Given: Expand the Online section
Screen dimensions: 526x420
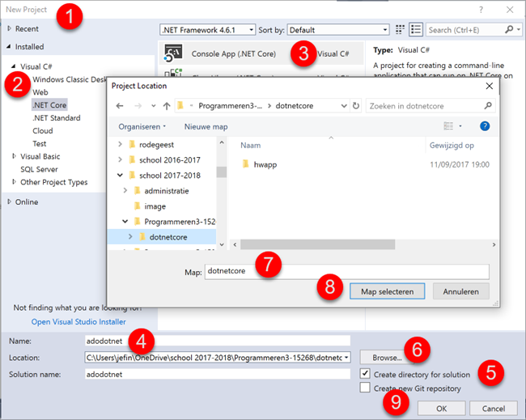Looking at the screenshot, I should click(x=10, y=202).
